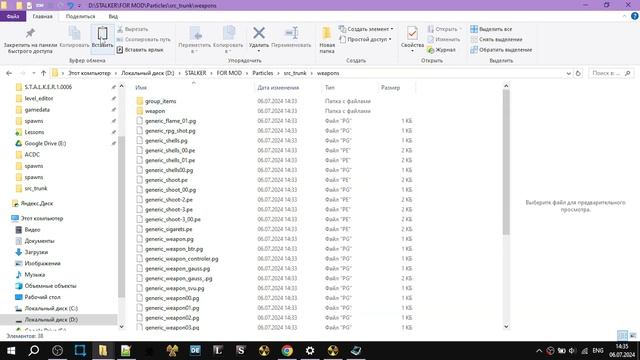Open Windows Start menu
640x360 pixels.
(x=11, y=351)
